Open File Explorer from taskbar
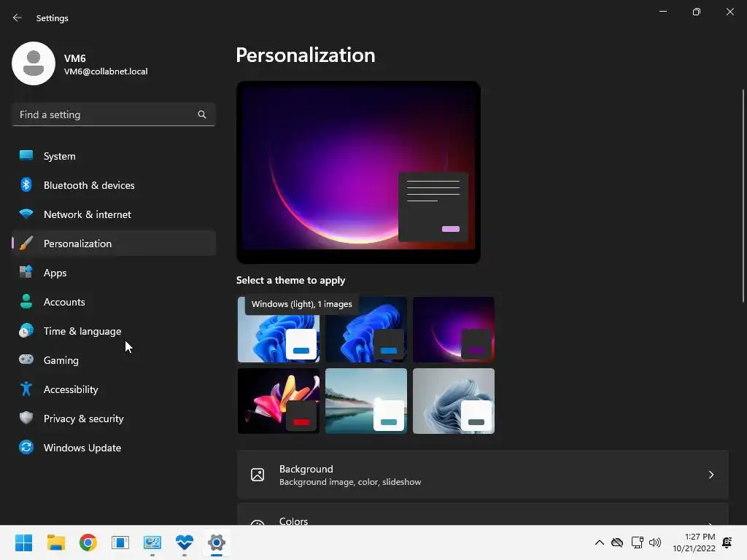This screenshot has height=560, width=747. (x=55, y=542)
